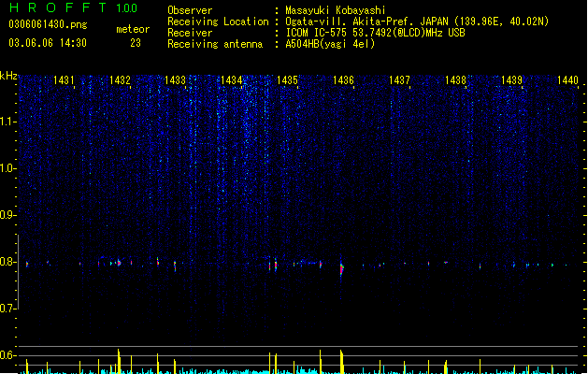Click the A504HB antenna description text

tap(330, 44)
